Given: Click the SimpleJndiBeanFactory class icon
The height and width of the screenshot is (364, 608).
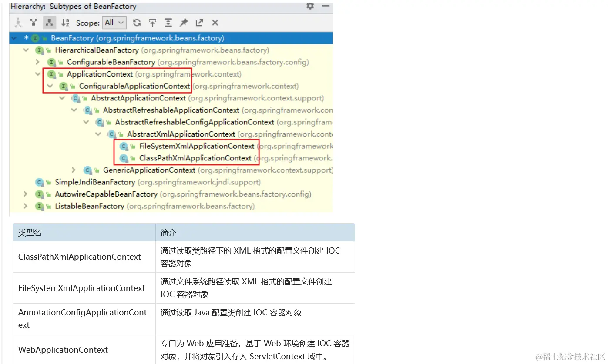Looking at the screenshot, I should [x=40, y=182].
